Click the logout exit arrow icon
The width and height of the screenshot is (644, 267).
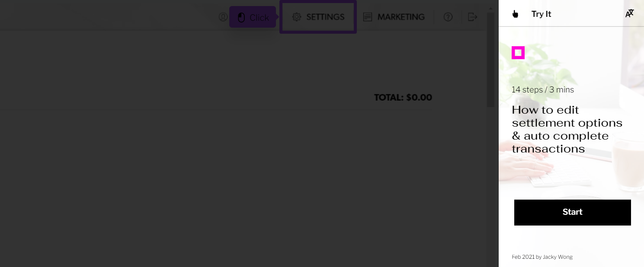pyautogui.click(x=472, y=17)
